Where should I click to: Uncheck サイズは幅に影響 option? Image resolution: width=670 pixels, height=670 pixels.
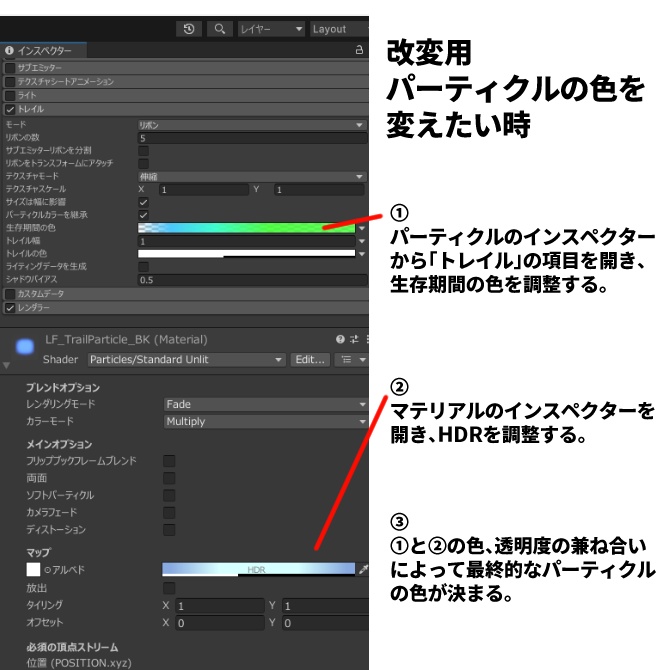(x=144, y=202)
